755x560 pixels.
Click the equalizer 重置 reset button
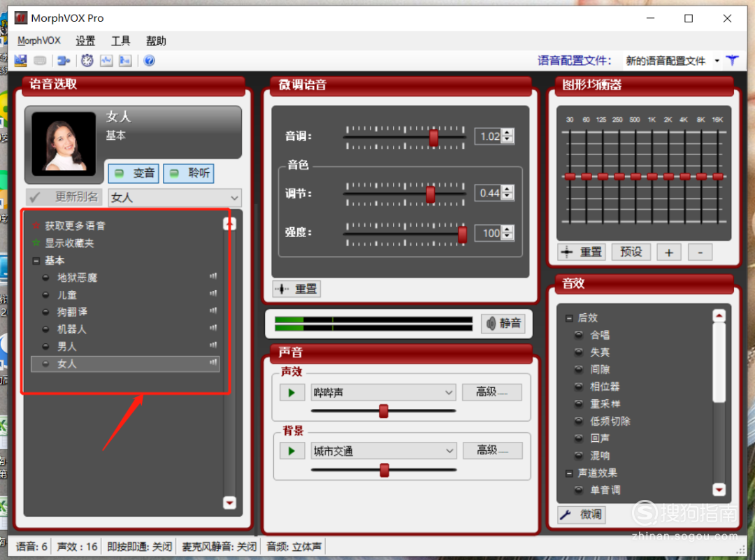point(582,252)
